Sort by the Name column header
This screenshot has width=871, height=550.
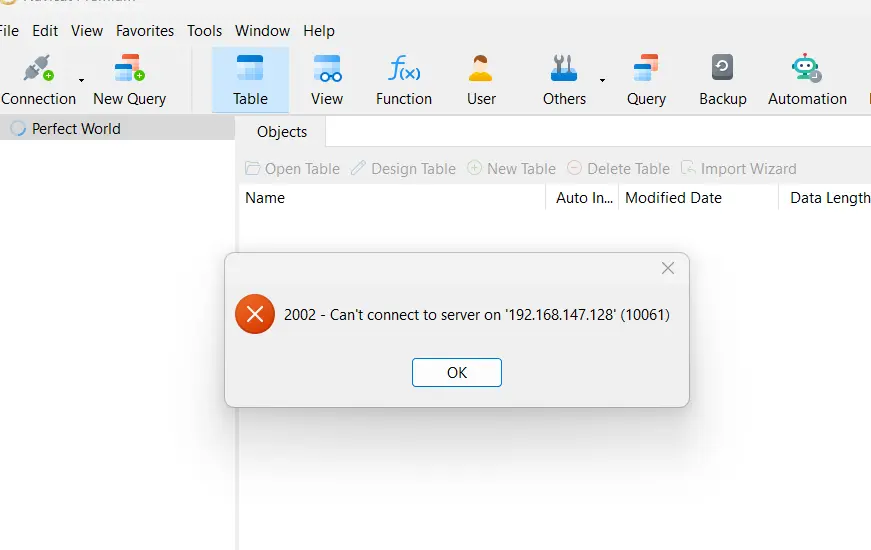pyautogui.click(x=392, y=198)
